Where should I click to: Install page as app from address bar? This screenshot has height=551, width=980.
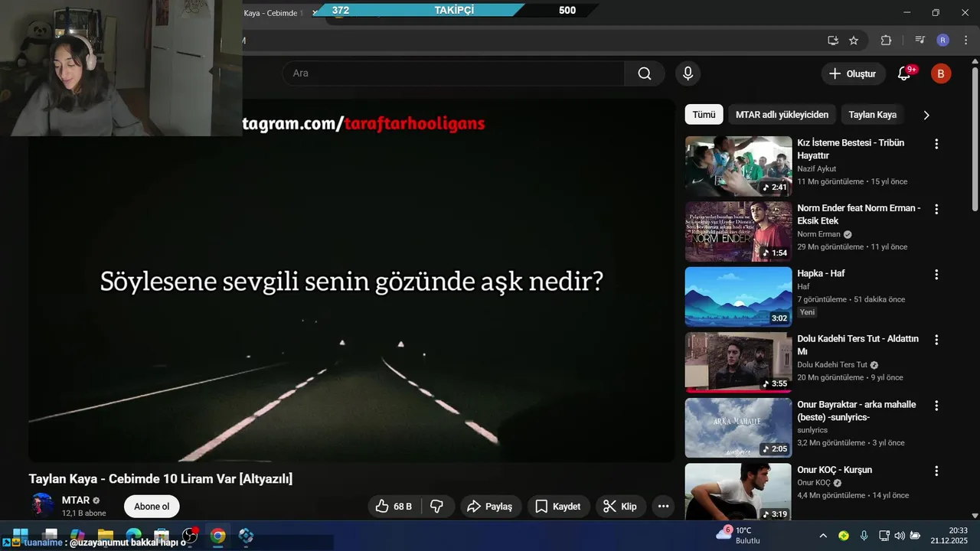click(x=832, y=41)
